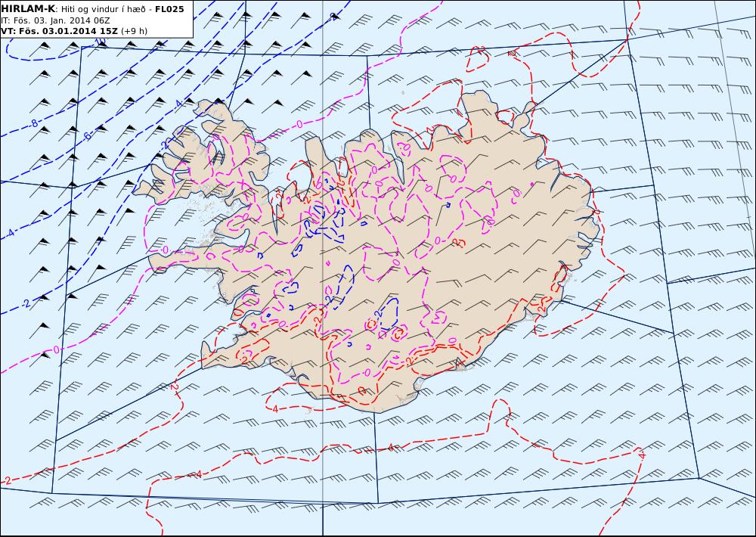The width and height of the screenshot is (756, 537).
Task: Click the 'VT: Fös. 03.01.2014 15Z' line
Action: pos(59,31)
